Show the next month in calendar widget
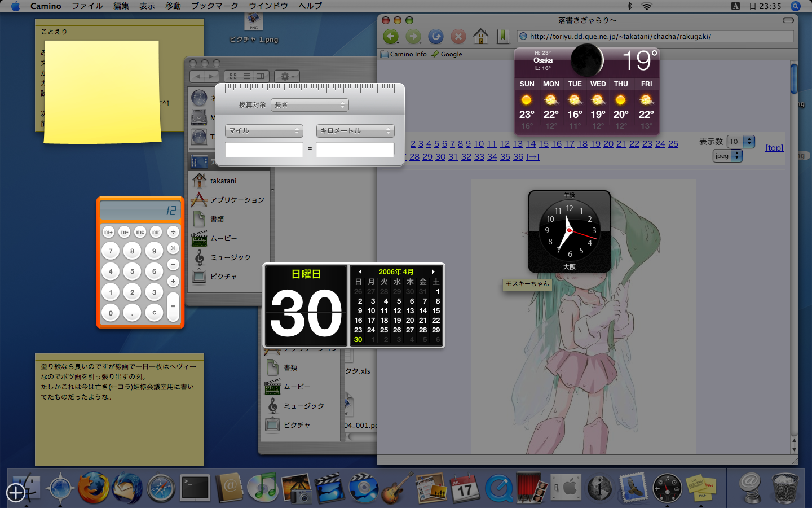The height and width of the screenshot is (508, 812). tap(433, 272)
